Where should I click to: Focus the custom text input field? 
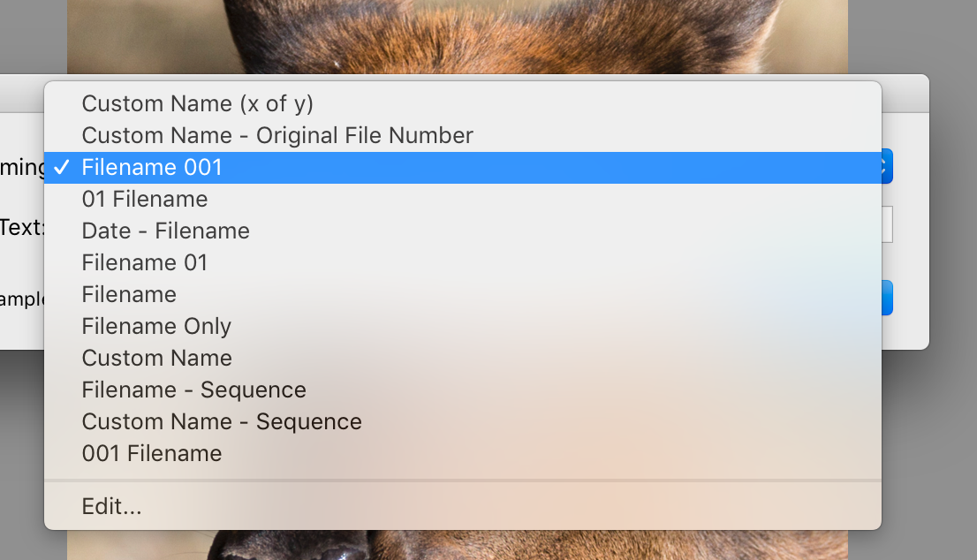tap(887, 224)
